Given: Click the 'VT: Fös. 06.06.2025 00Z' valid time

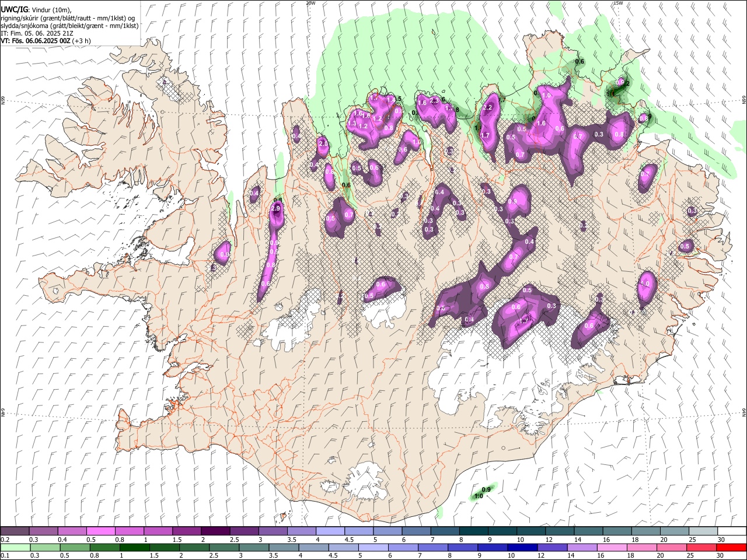Looking at the screenshot, I should coord(36,41).
